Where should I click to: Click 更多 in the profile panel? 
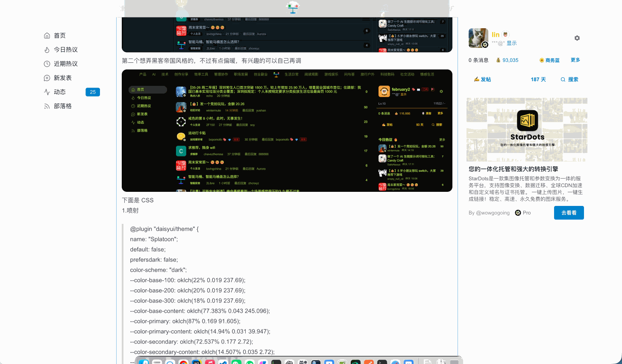(x=575, y=60)
